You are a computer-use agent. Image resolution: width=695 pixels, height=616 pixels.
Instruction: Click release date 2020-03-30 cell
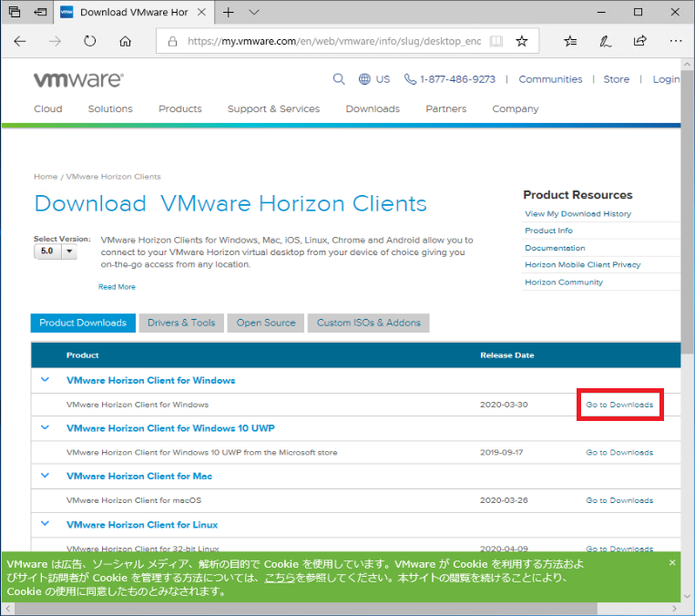[504, 405]
